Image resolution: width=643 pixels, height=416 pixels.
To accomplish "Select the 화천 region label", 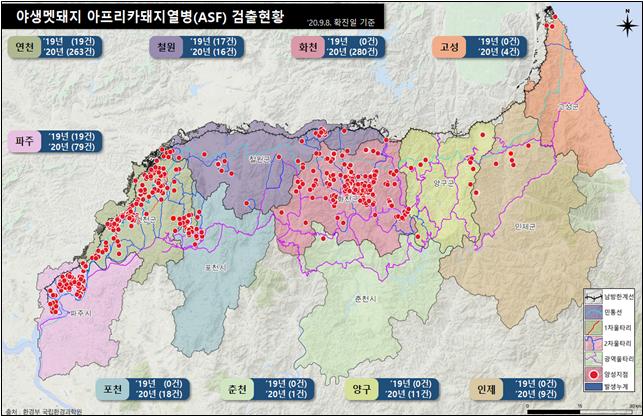I will 308,47.
